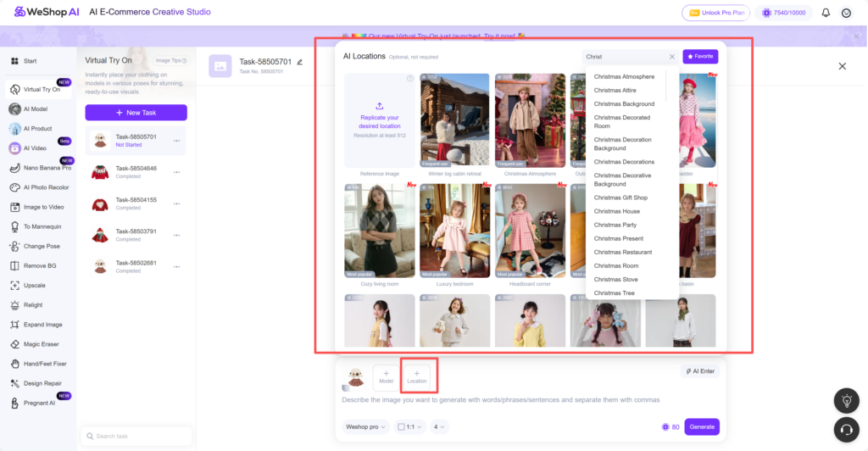Open AI Model tool
The height and width of the screenshot is (451, 868).
click(x=30, y=109)
